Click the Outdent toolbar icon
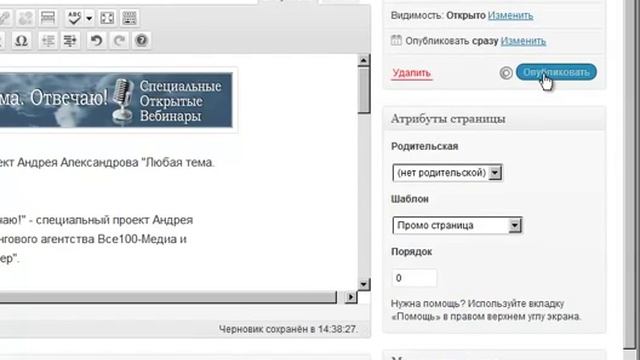The image size is (640, 360). click(48, 40)
